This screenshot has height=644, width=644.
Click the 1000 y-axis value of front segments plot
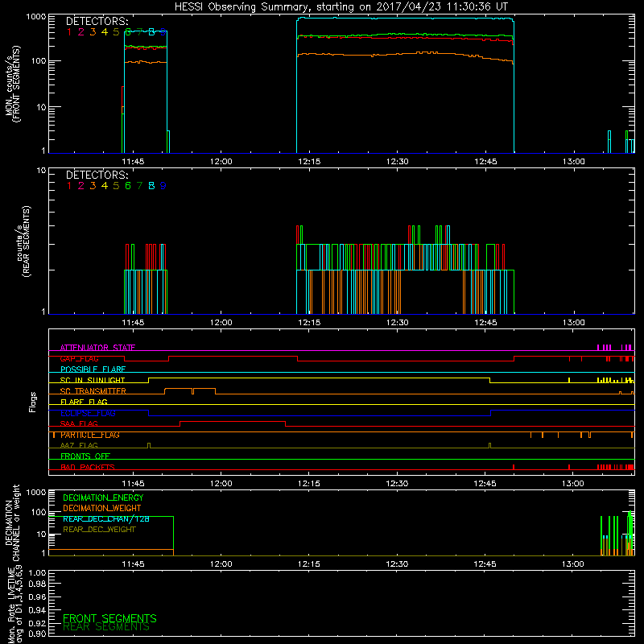tap(36, 17)
